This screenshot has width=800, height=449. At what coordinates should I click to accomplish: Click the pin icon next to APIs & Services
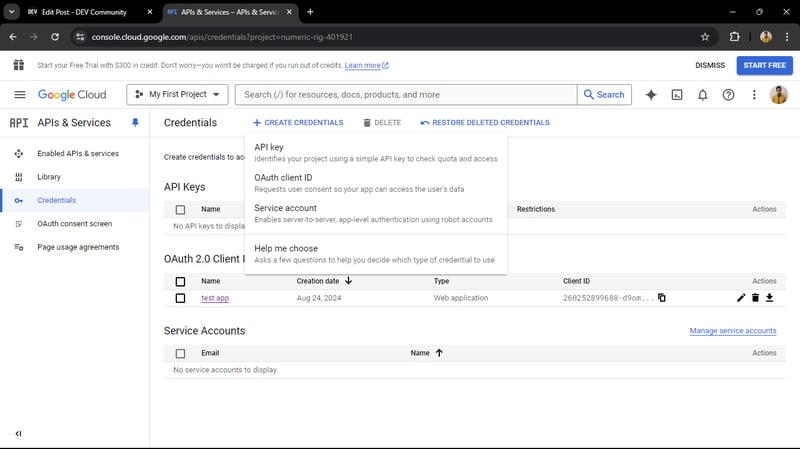[135, 122]
